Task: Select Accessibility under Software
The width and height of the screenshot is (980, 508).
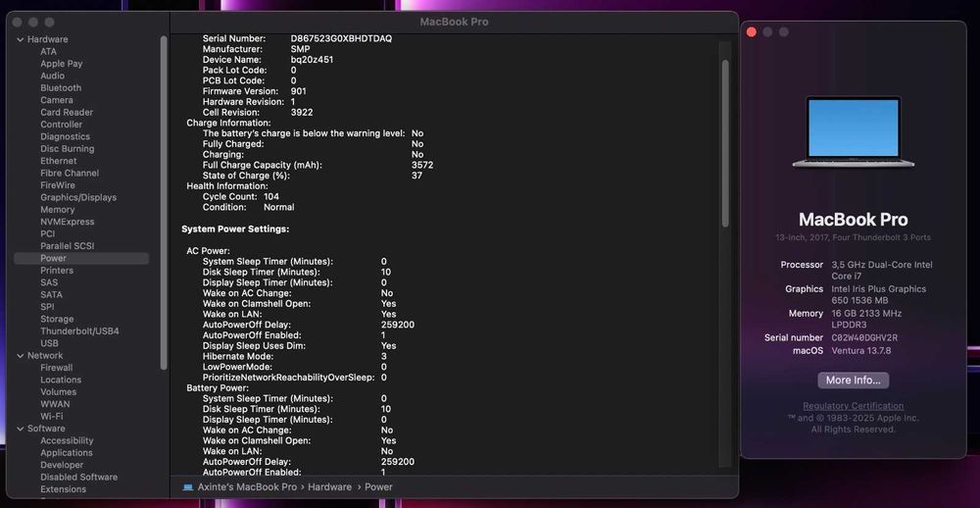Action: [x=67, y=441]
